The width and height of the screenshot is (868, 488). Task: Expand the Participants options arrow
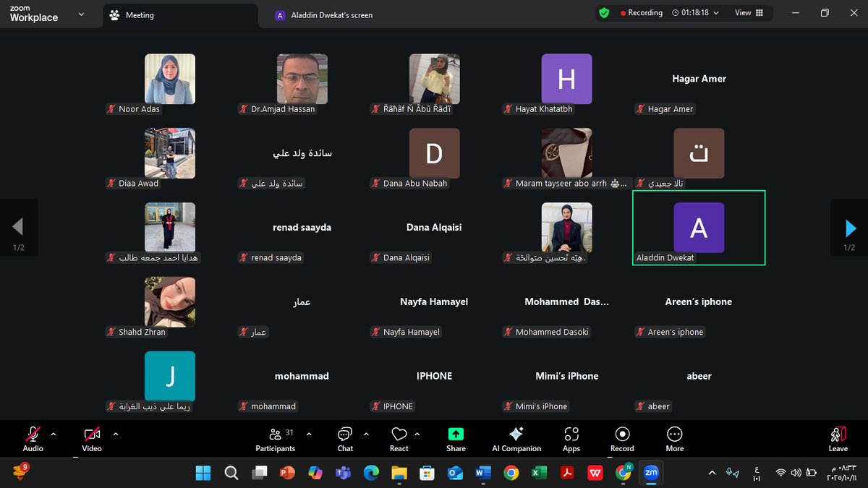(x=310, y=435)
